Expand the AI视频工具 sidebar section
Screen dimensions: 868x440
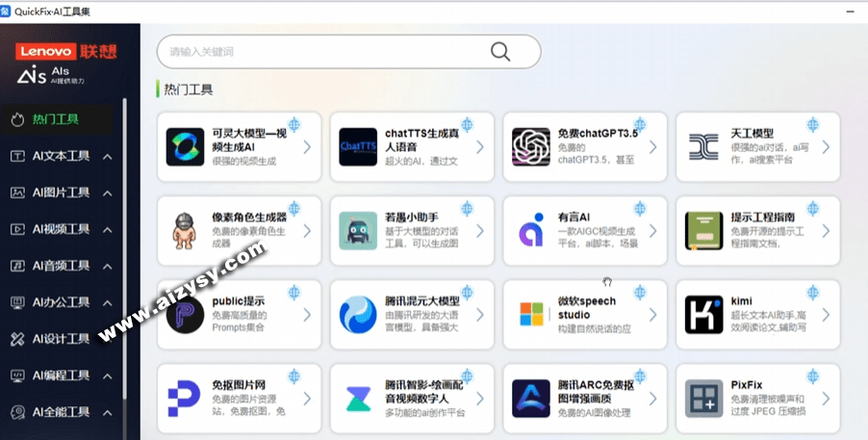coord(108,229)
